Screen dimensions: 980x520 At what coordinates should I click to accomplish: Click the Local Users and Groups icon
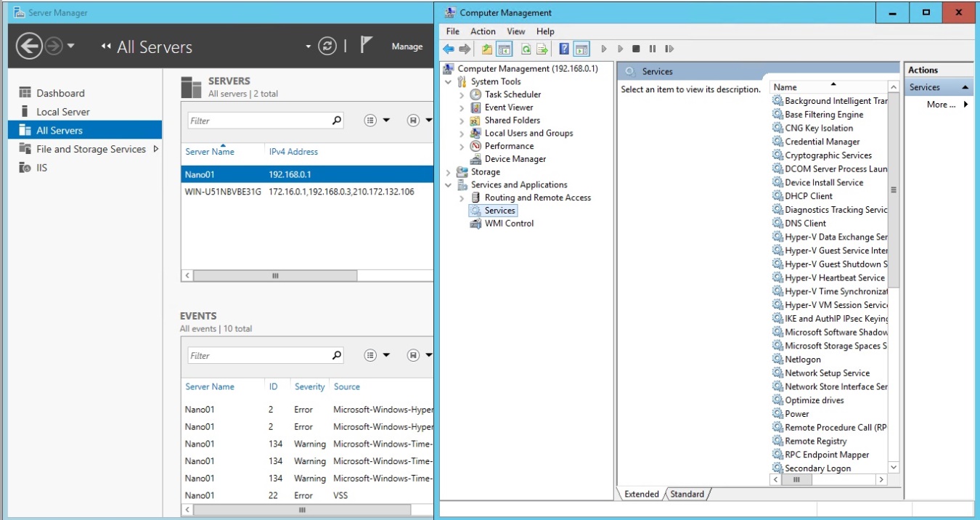coord(475,133)
